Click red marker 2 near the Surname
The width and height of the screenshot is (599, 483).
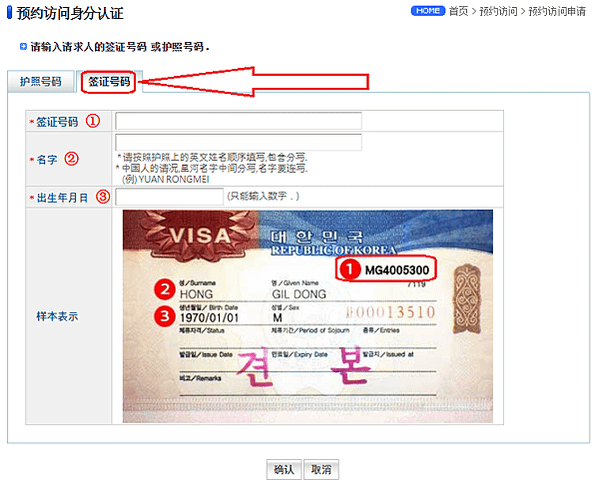tap(165, 289)
